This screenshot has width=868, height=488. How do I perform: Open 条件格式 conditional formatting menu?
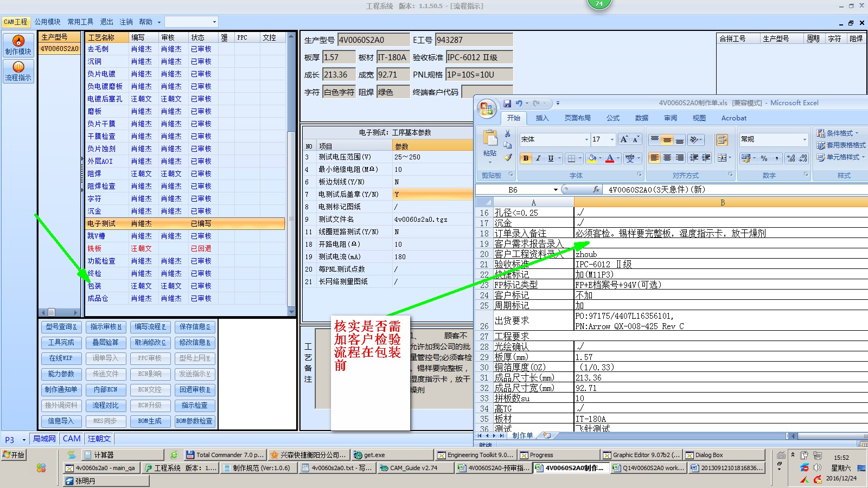(x=838, y=133)
